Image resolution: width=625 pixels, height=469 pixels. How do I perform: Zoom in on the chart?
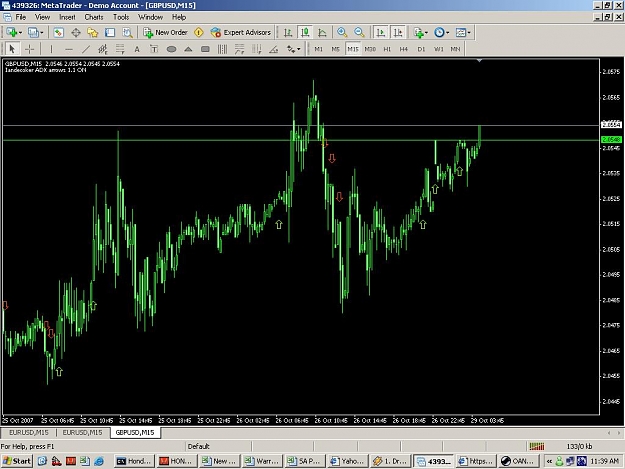[342, 32]
